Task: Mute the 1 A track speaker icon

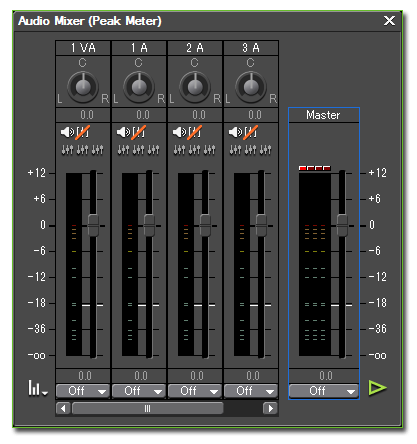Action: [x=123, y=132]
